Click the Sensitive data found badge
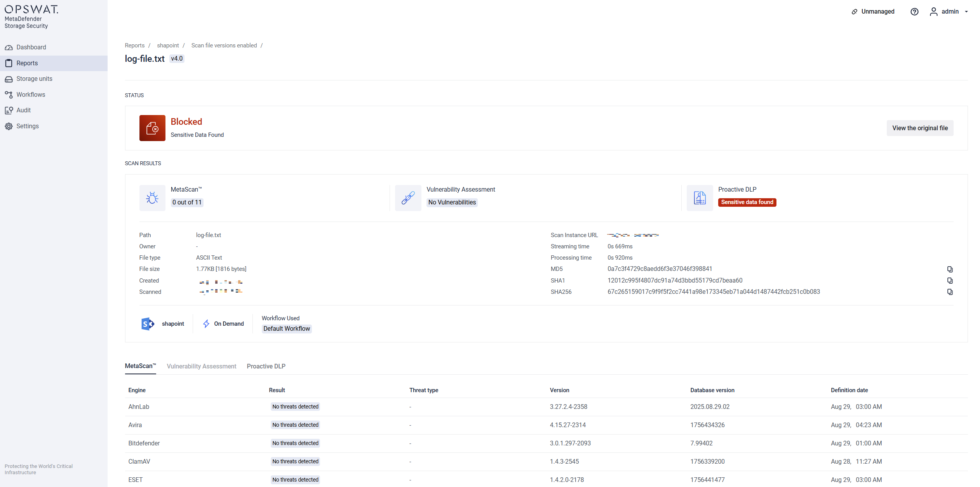 pos(747,202)
